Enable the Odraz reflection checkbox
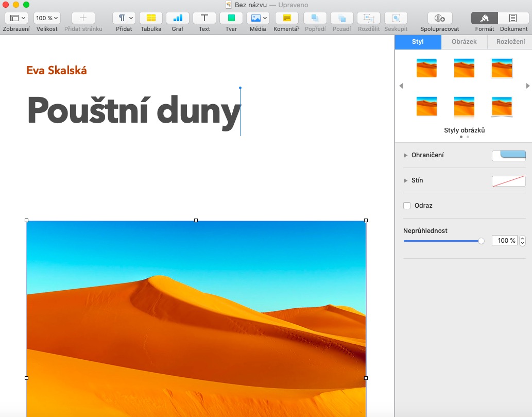The image size is (532, 417). [407, 206]
